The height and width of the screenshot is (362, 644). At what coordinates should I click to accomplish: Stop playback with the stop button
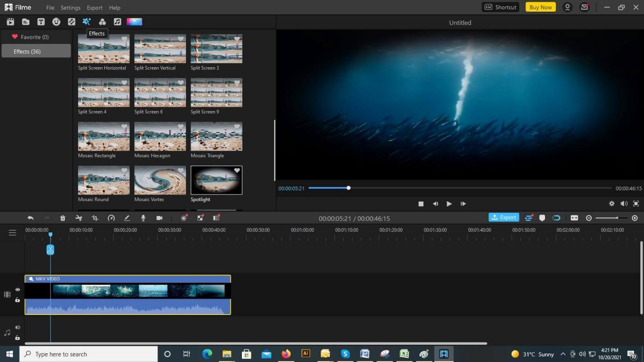click(421, 204)
